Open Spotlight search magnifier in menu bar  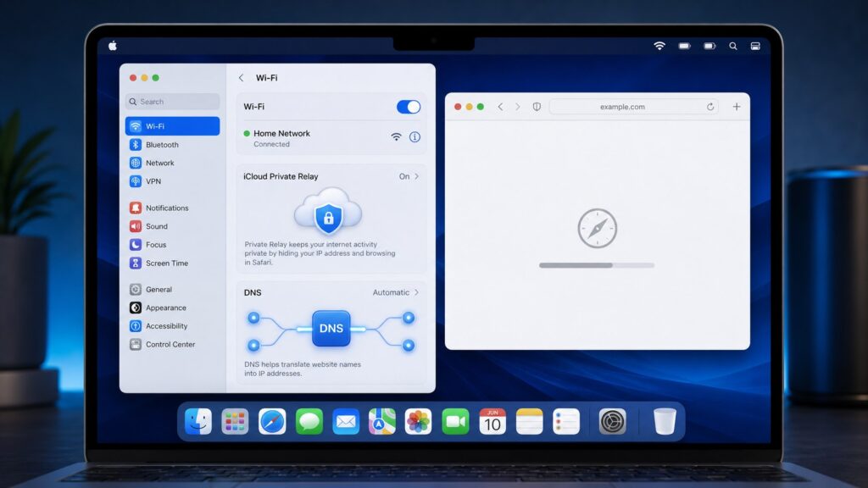click(733, 46)
